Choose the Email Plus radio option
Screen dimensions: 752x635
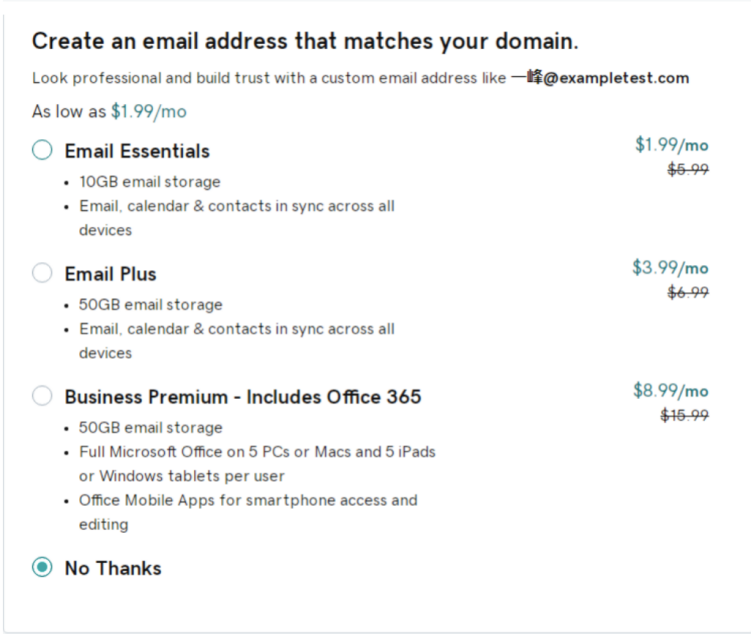tap(42, 273)
